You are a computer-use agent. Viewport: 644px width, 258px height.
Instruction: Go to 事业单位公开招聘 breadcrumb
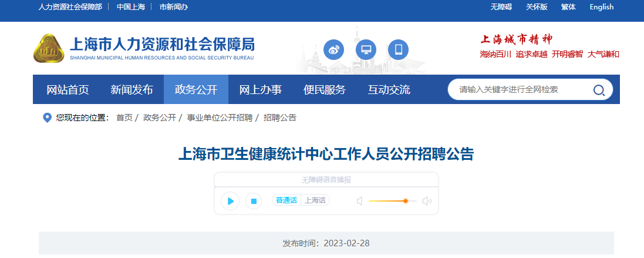click(x=220, y=118)
